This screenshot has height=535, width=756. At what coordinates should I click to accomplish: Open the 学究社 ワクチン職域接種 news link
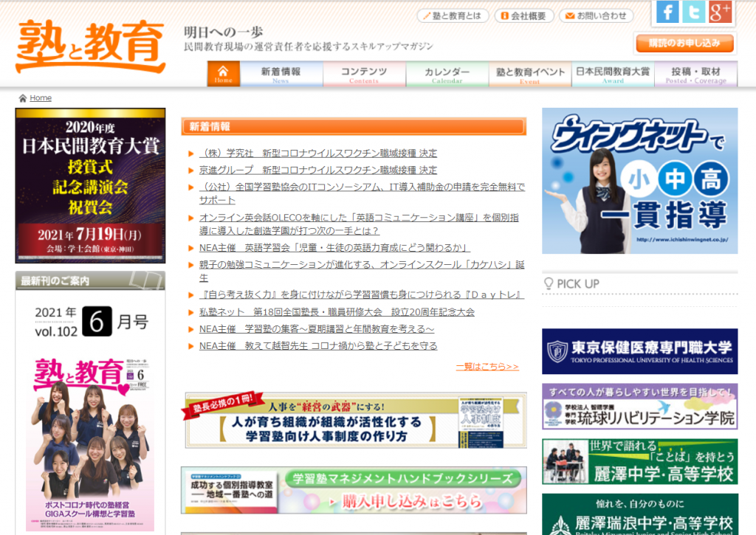click(318, 153)
